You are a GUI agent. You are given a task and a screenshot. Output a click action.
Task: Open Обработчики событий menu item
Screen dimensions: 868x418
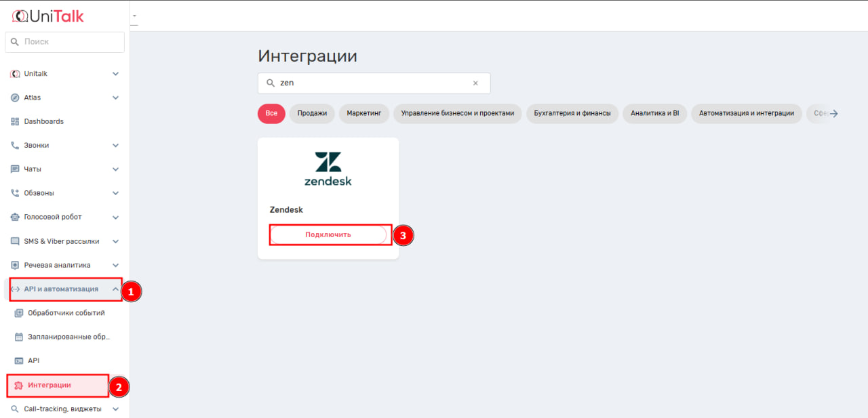click(66, 313)
